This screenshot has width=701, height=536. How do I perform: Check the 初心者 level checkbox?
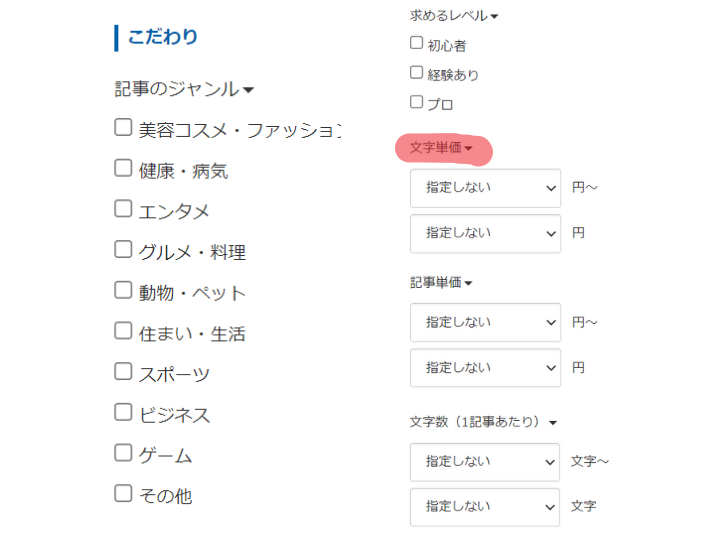416,43
